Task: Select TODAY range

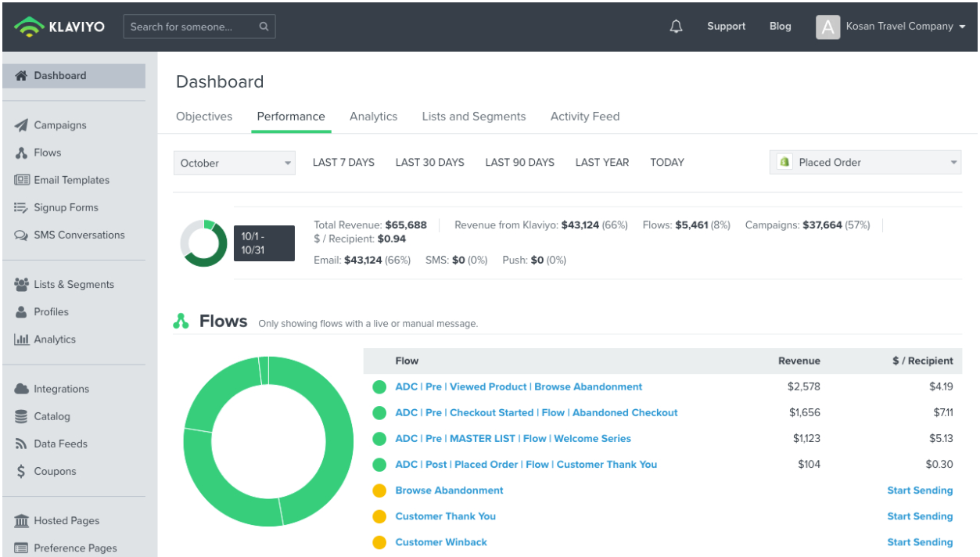Action: coord(667,163)
